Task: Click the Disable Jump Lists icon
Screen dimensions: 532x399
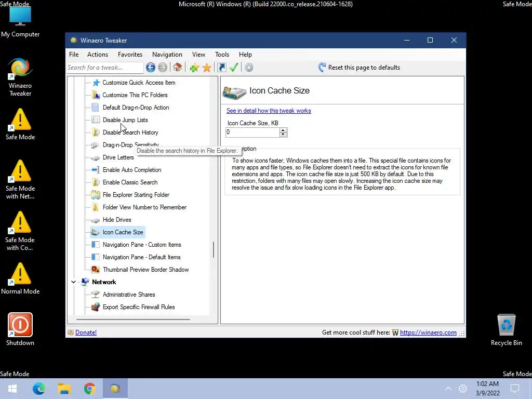Action: (x=96, y=120)
